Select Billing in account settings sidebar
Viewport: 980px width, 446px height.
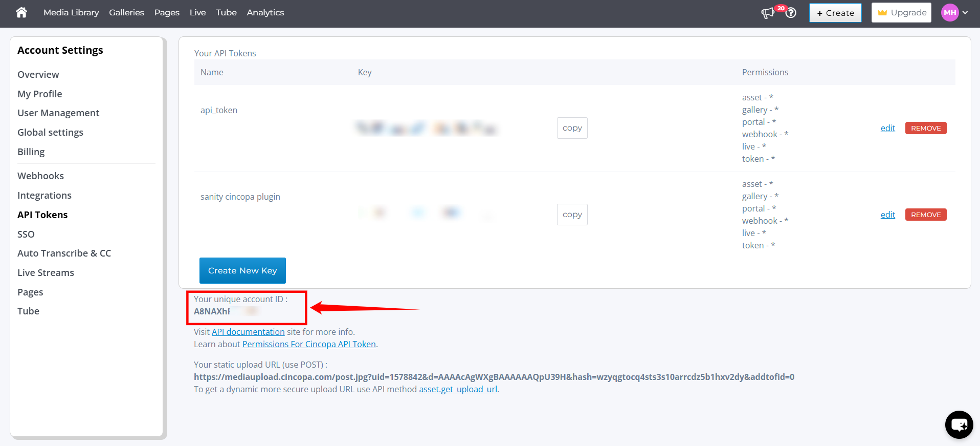(x=31, y=152)
